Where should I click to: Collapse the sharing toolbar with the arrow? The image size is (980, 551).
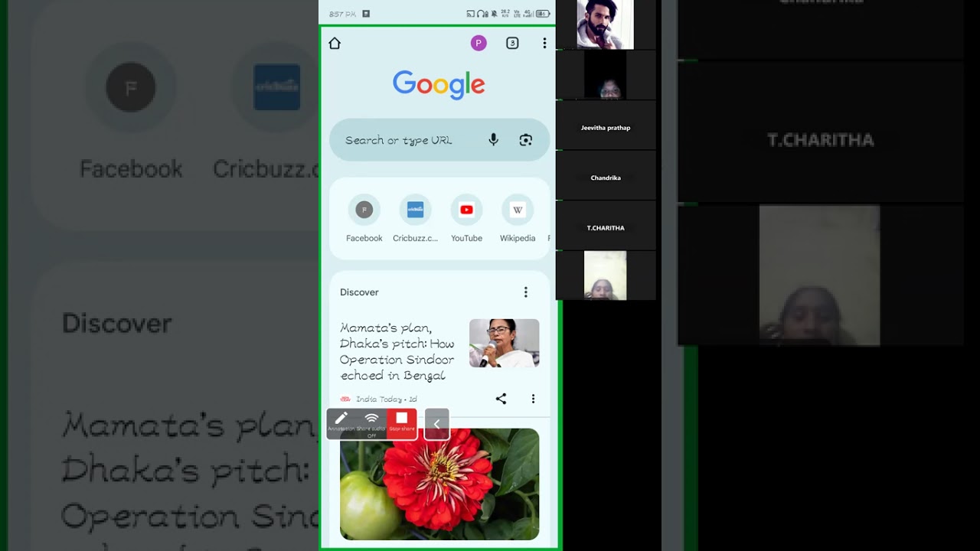point(436,424)
